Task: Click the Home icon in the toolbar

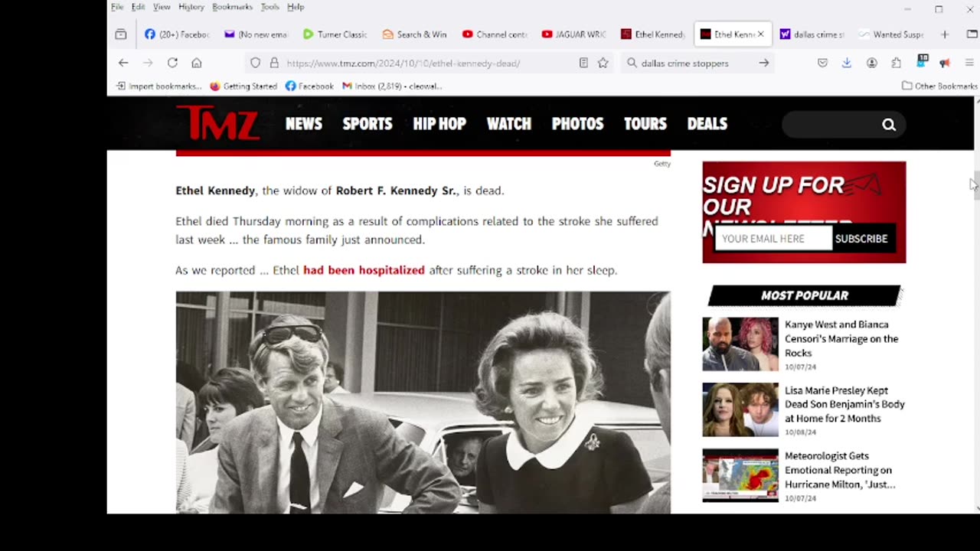Action: tap(197, 63)
